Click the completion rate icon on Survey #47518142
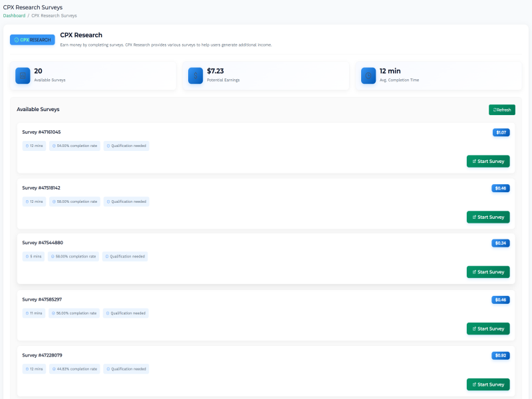Viewport: 532px width, 399px height. (55, 201)
